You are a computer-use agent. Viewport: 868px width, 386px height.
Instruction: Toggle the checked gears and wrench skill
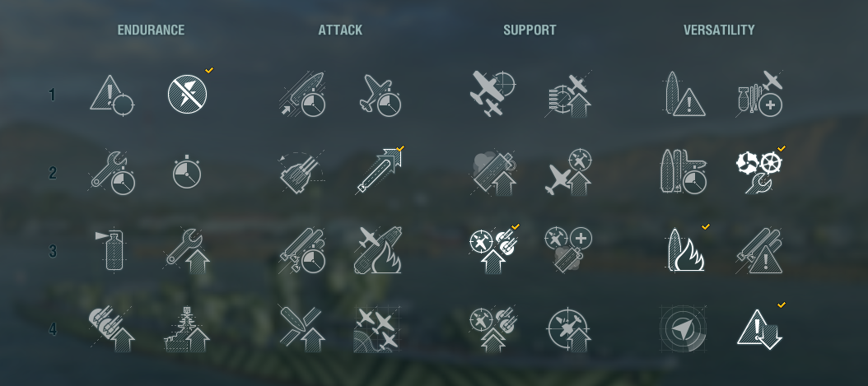(x=759, y=173)
